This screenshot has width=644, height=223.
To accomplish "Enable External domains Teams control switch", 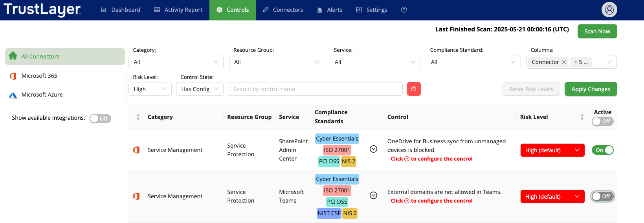I will (x=602, y=196).
